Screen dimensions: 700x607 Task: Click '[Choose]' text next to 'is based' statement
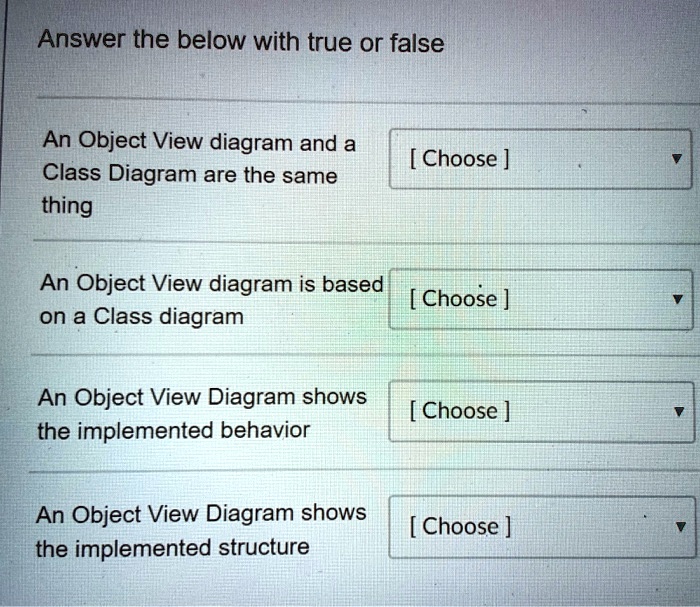(x=460, y=299)
